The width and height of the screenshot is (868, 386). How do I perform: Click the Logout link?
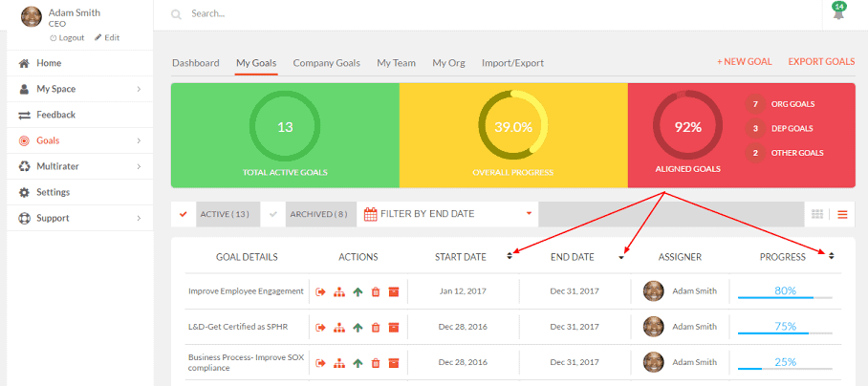click(x=67, y=37)
